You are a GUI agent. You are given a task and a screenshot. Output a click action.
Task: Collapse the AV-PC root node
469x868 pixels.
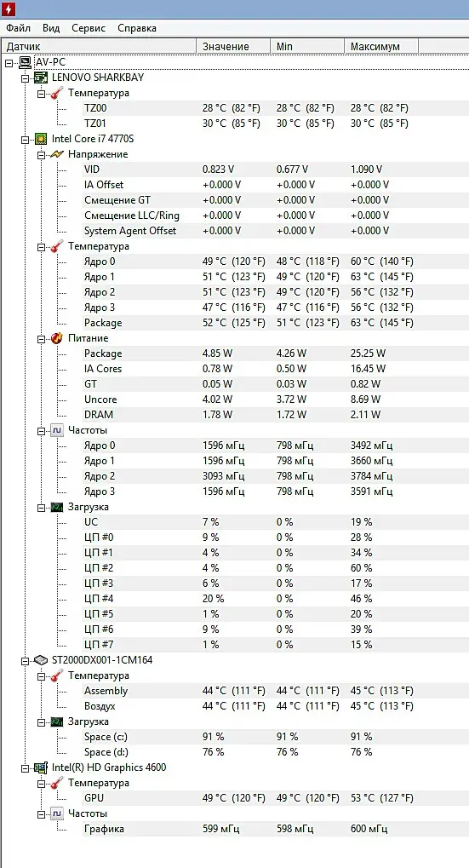(x=9, y=62)
